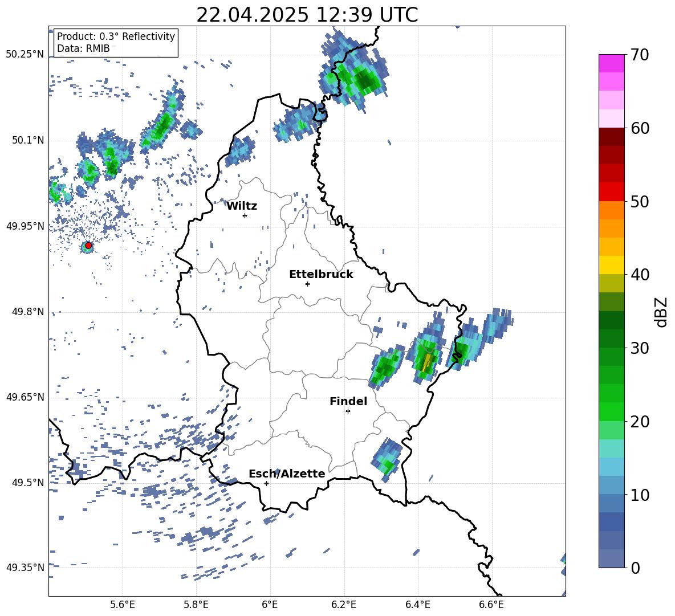
Task: Click the colorbar value 40
Action: (640, 275)
